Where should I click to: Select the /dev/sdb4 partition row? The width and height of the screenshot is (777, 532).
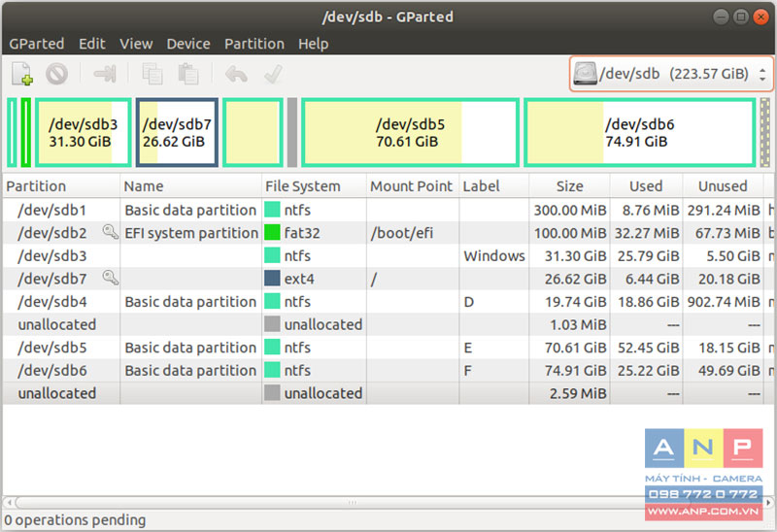tap(388, 301)
